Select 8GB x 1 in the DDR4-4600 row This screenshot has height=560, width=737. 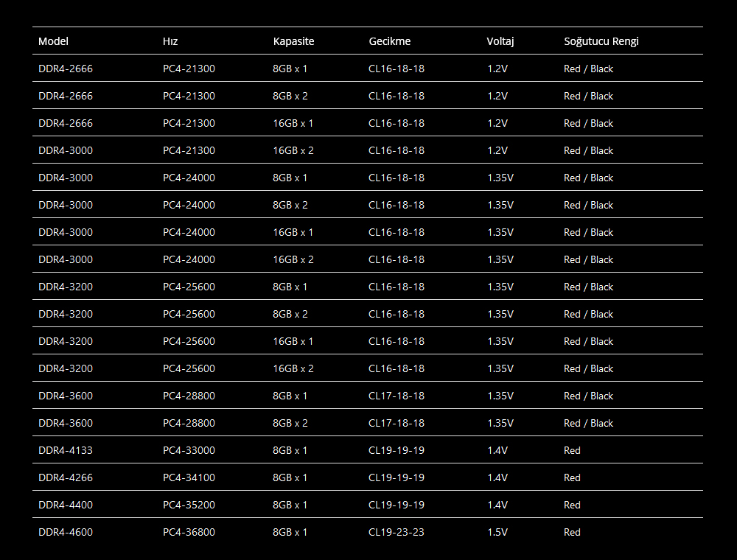click(290, 532)
